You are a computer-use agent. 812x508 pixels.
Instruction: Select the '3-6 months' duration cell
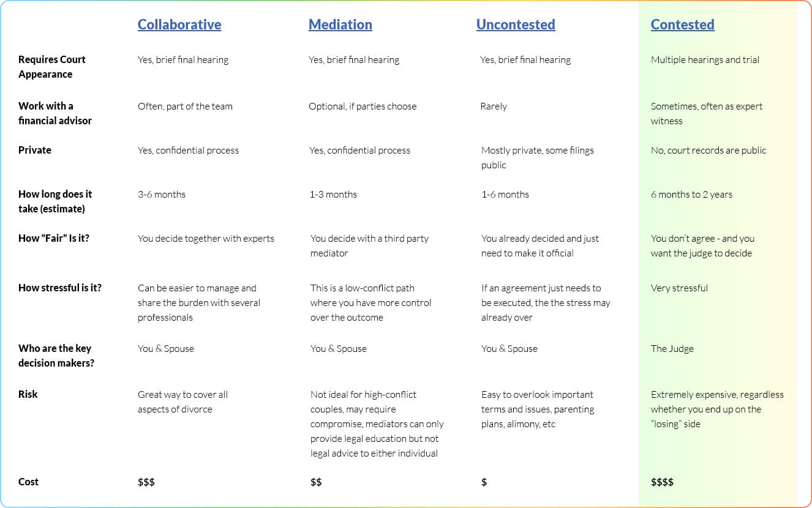[162, 195]
